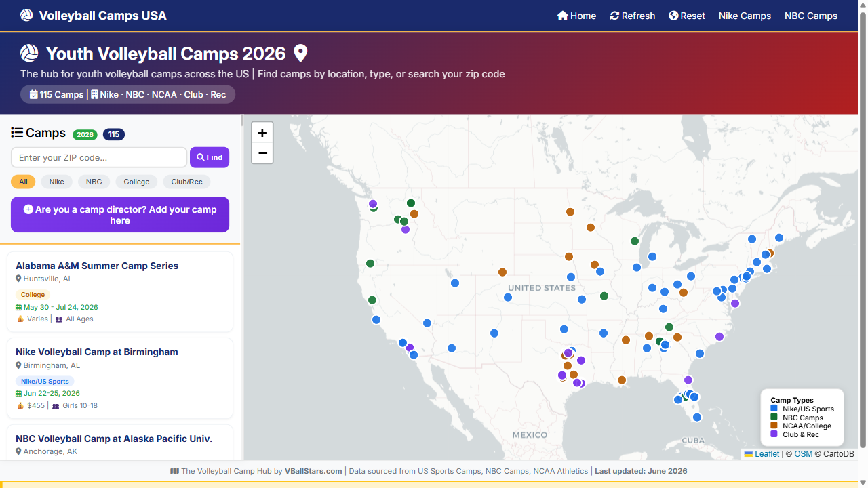
Task: Click the location pin beside Huntsville, AL
Action: pos(19,279)
